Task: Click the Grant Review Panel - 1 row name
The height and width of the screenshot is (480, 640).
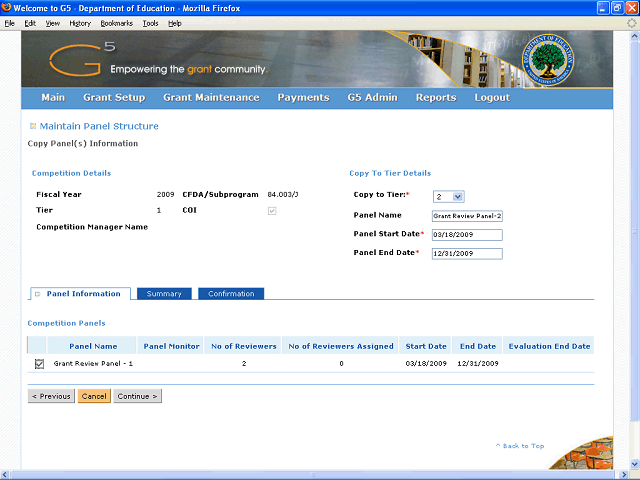Action: click(x=93, y=363)
